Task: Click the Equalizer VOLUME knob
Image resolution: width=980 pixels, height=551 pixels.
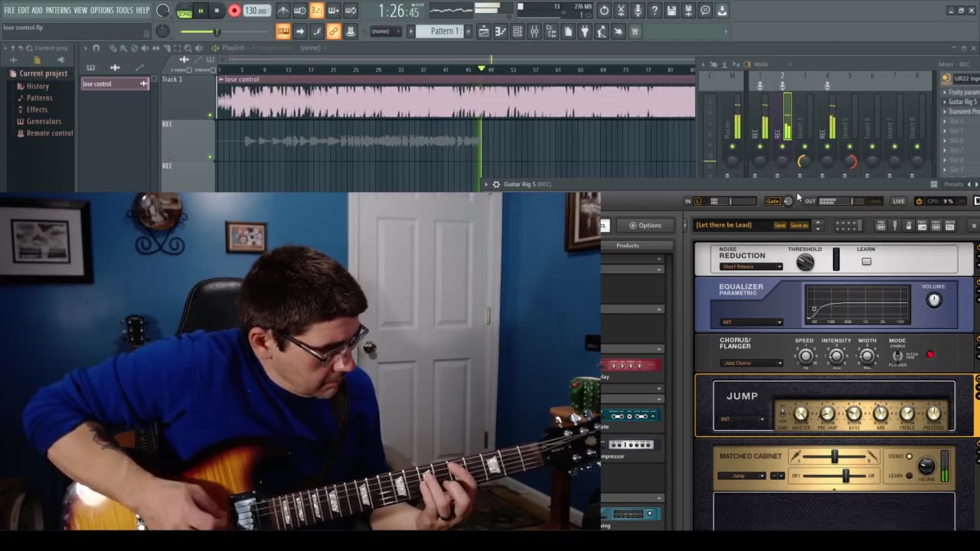Action: [x=934, y=300]
